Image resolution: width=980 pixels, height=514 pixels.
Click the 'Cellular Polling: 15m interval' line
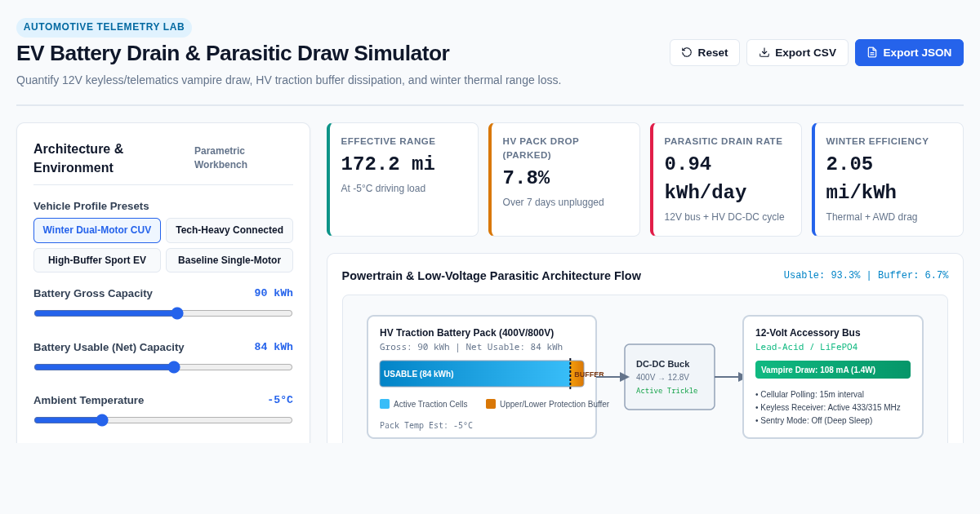[809, 394]
